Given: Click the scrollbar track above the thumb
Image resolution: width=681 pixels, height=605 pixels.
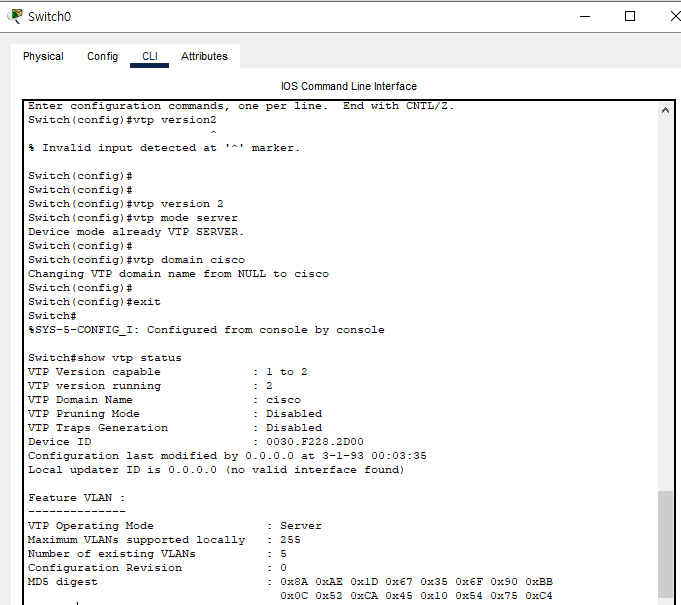Looking at the screenshot, I should pyautogui.click(x=665, y=304).
